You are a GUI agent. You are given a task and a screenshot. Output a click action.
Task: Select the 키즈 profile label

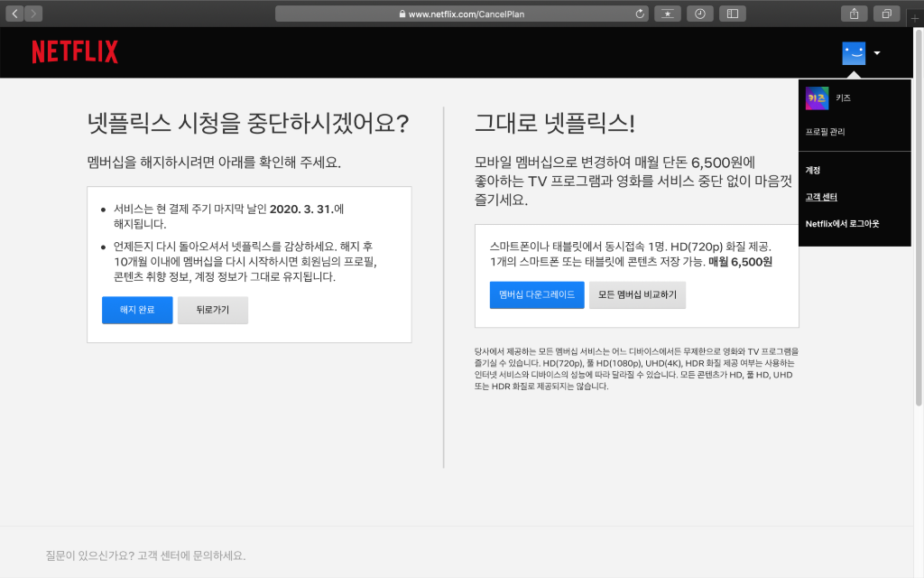[843, 98]
